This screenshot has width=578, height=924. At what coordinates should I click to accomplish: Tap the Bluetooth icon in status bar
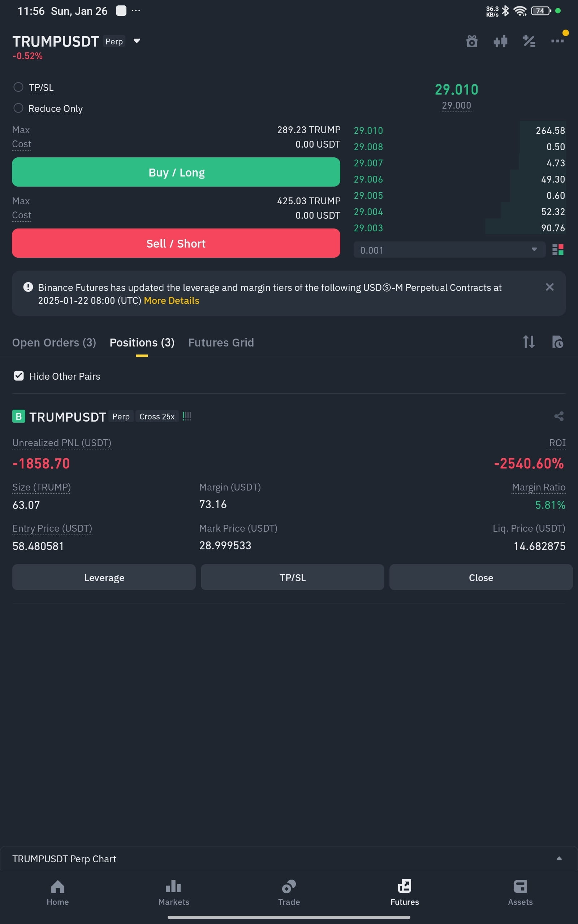(505, 11)
